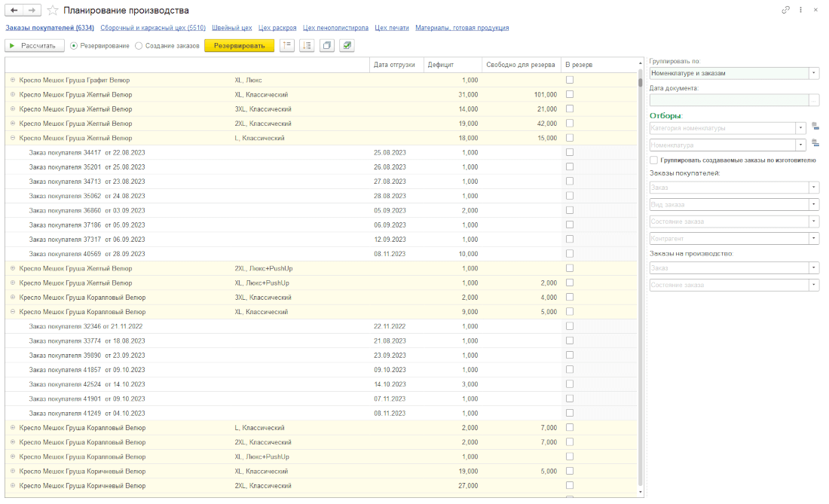Click the green check-all toolbar icon
The width and height of the screenshot is (829, 504).
coord(347,46)
